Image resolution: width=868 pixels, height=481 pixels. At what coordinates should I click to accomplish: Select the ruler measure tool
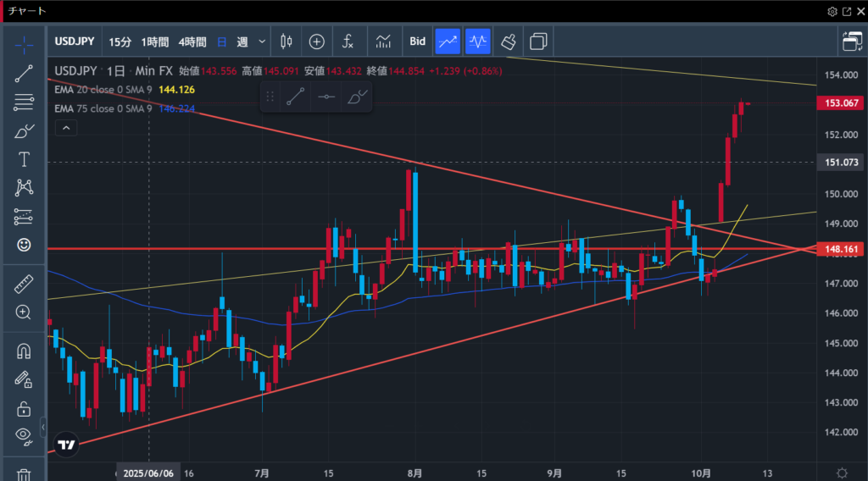pyautogui.click(x=24, y=285)
